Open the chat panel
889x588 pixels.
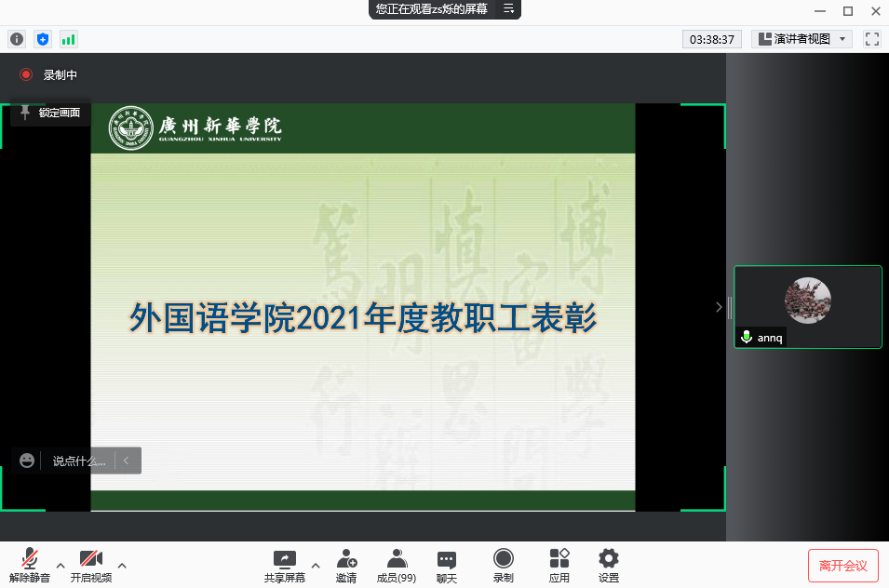447,565
